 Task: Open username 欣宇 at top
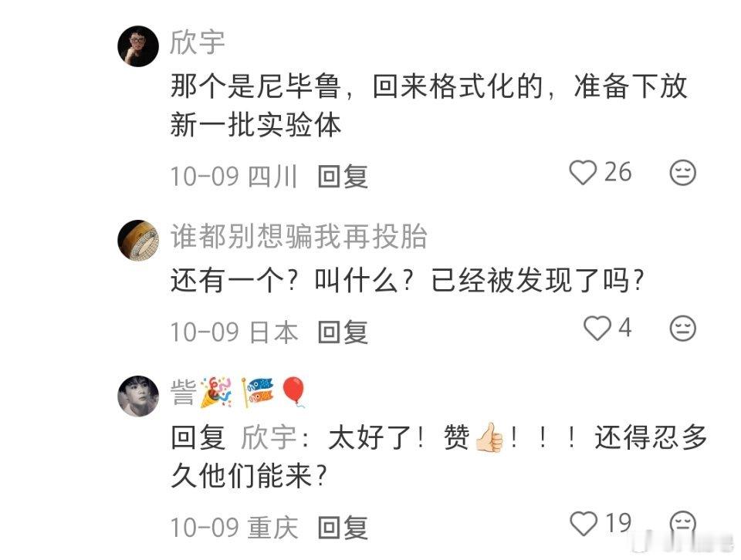click(x=198, y=42)
